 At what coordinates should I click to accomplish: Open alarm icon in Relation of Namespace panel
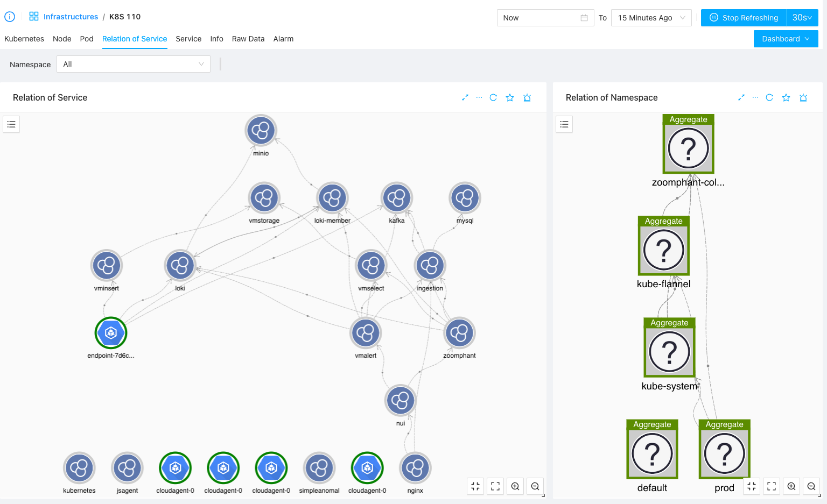[803, 97]
